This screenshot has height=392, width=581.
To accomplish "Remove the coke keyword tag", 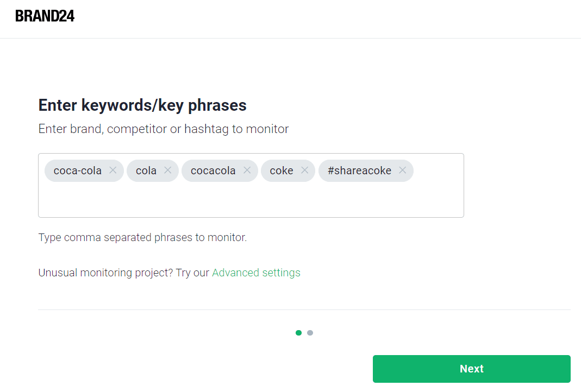I will (304, 170).
